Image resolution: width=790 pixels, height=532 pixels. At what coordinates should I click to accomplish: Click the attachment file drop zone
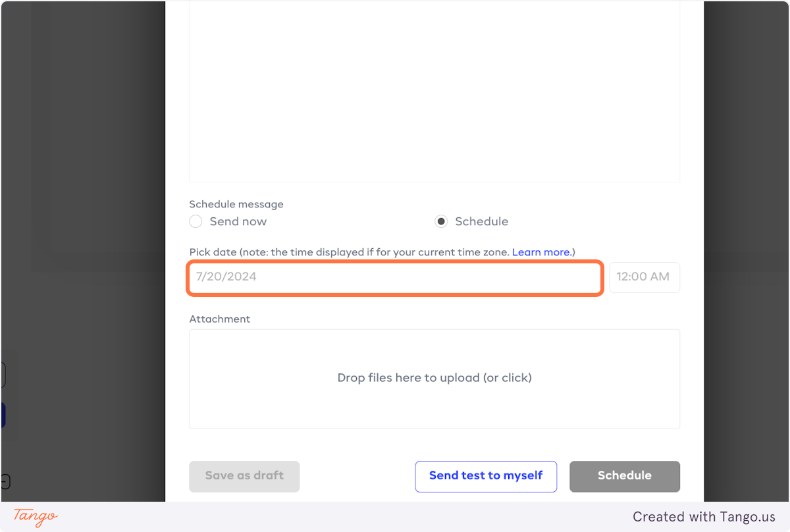[x=434, y=379]
